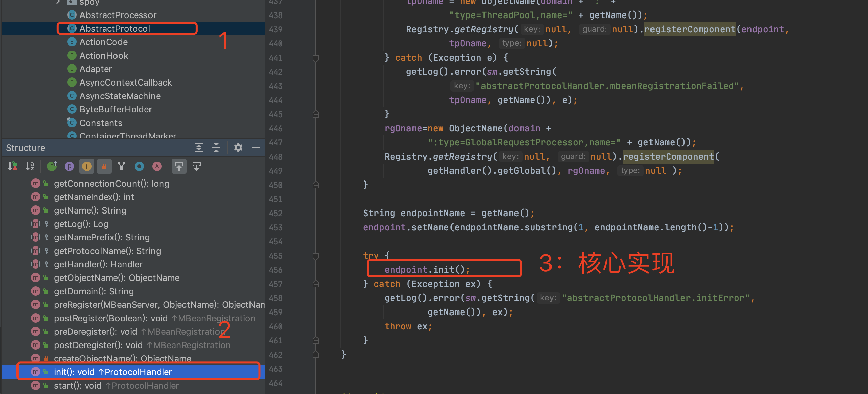
Task: Click registerComponent method on line 439
Action: tap(690, 29)
